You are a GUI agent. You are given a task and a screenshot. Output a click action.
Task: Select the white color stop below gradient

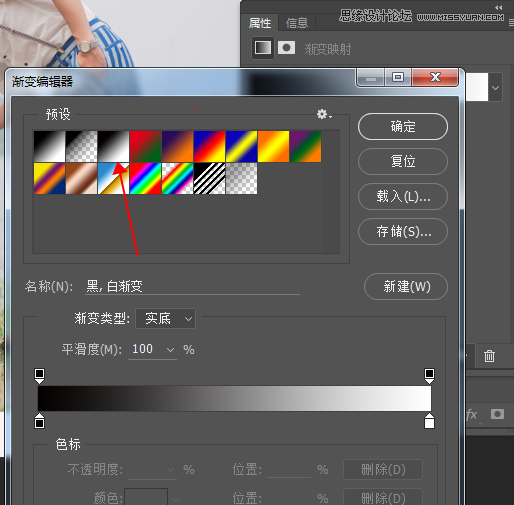click(x=429, y=421)
